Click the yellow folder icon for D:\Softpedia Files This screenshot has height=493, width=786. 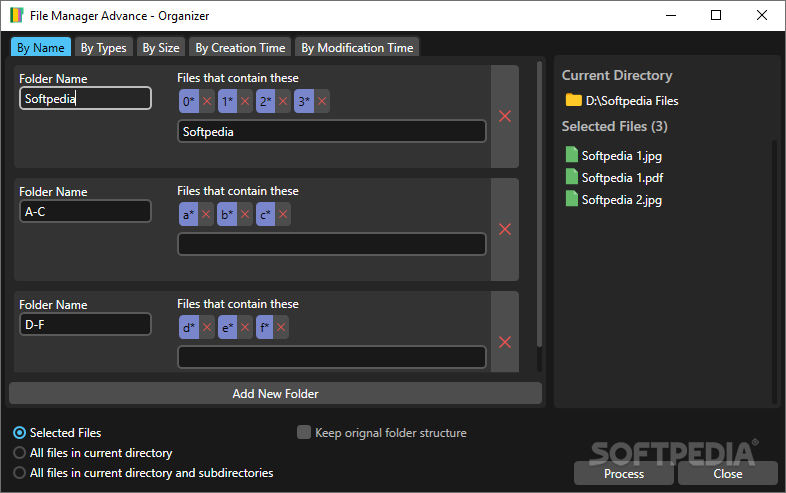[x=573, y=100]
